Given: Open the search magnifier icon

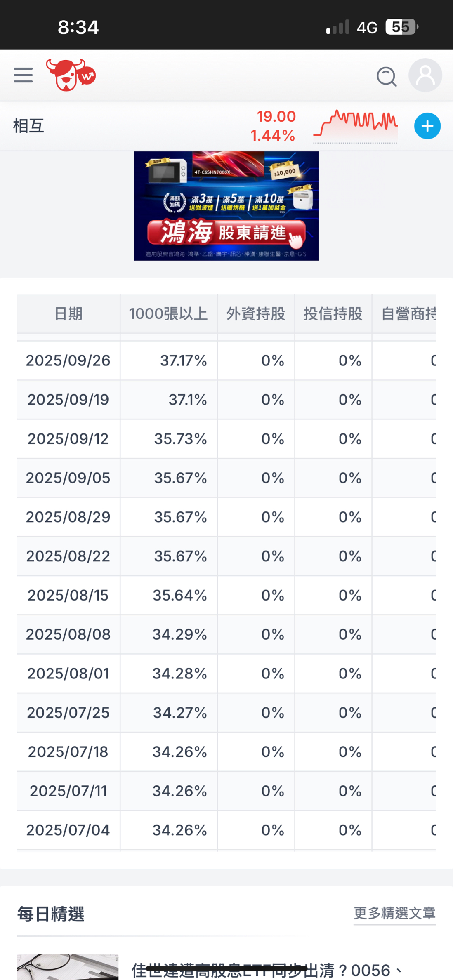Looking at the screenshot, I should [x=387, y=76].
